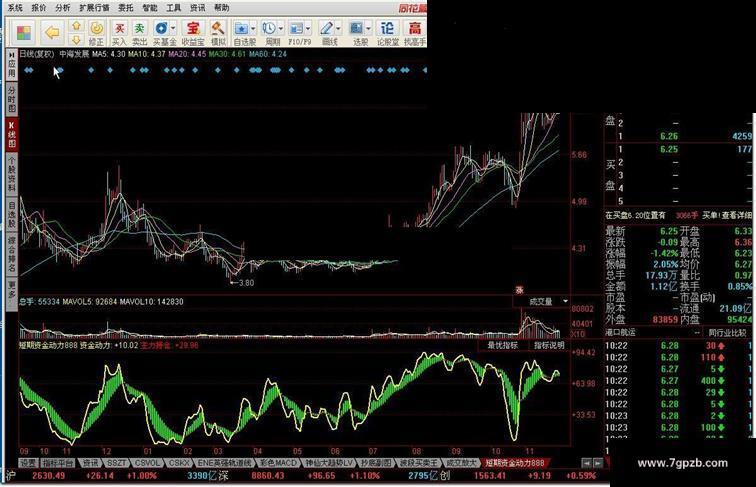Expand the 周期 dropdown arrow
Screen dimensions: 756x487
point(281,28)
